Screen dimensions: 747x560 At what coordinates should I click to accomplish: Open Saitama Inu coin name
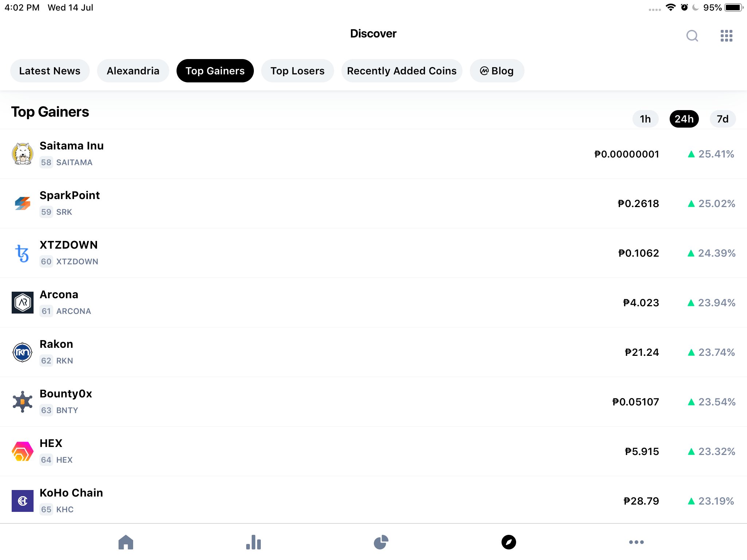[x=71, y=146]
